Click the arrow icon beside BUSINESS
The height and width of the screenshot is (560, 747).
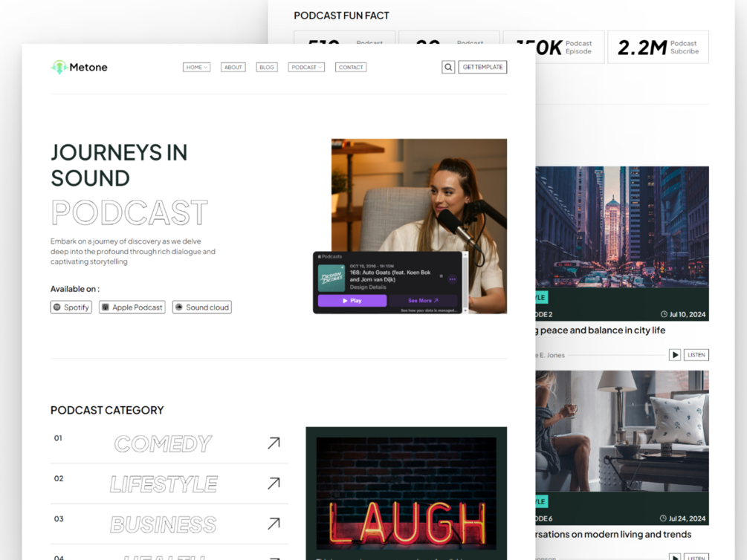[274, 524]
